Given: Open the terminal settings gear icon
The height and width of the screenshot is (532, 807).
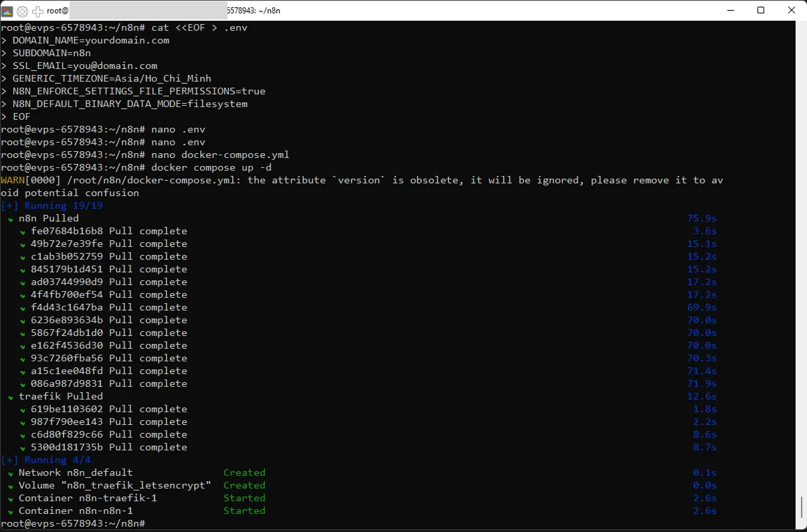Looking at the screenshot, I should click(x=22, y=10).
